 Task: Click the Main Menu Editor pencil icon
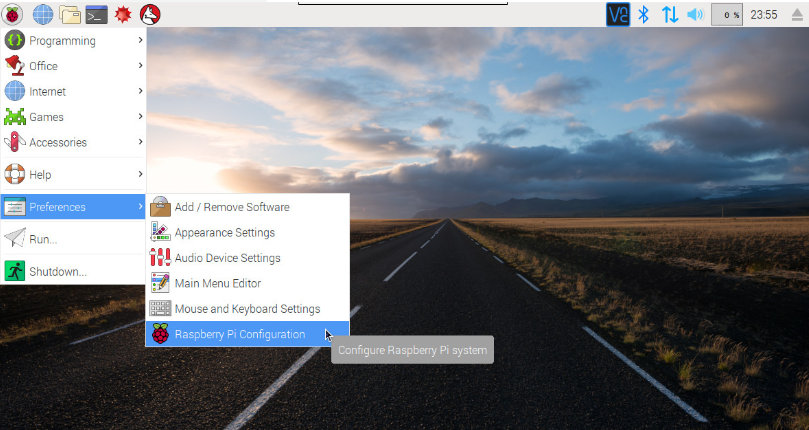pos(160,283)
